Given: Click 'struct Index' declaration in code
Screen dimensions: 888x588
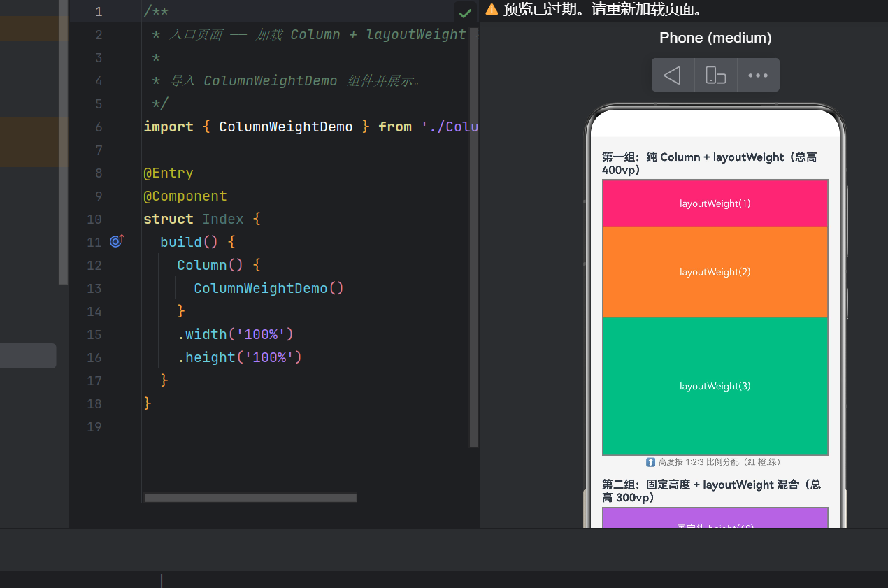Looking at the screenshot, I should coord(194,219).
